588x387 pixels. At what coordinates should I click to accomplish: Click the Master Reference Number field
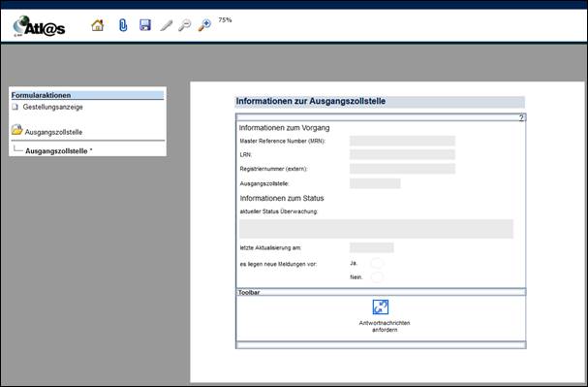[x=402, y=142]
